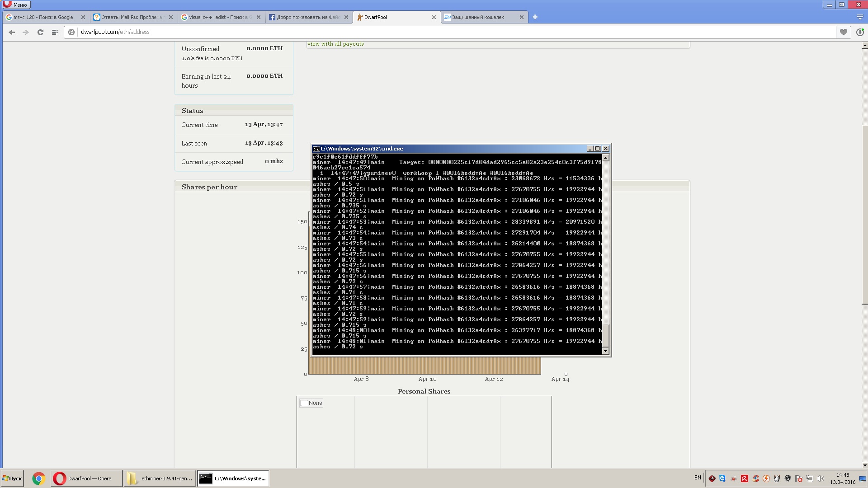Screen dimensions: 868x488
Task: Open new tab with plus button
Action: [x=535, y=17]
